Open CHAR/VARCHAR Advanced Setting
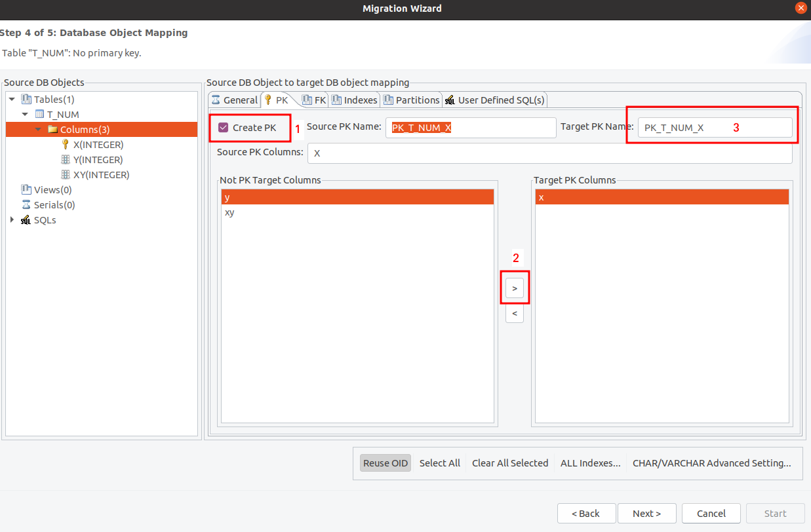This screenshot has height=532, width=811. (711, 463)
